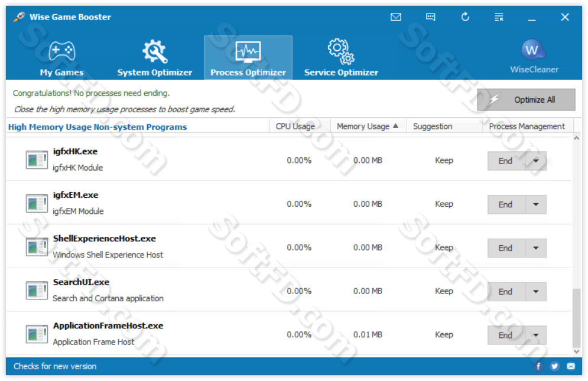Viewport: 588px width, 381px height.
Task: Click the email icon in status bar
Action: (571, 366)
